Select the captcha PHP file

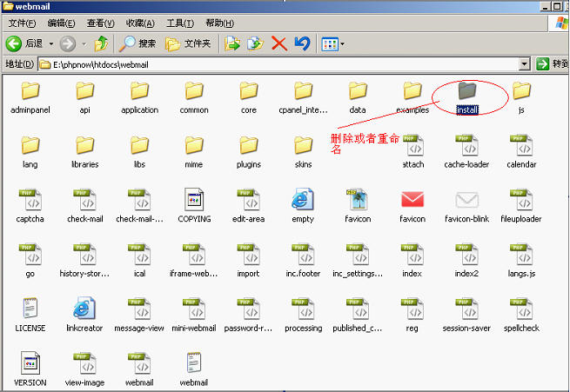click(30, 206)
